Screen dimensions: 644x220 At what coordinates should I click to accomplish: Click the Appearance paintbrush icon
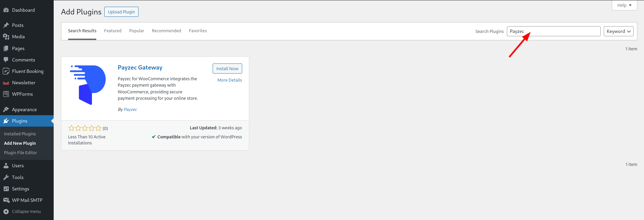tap(6, 109)
